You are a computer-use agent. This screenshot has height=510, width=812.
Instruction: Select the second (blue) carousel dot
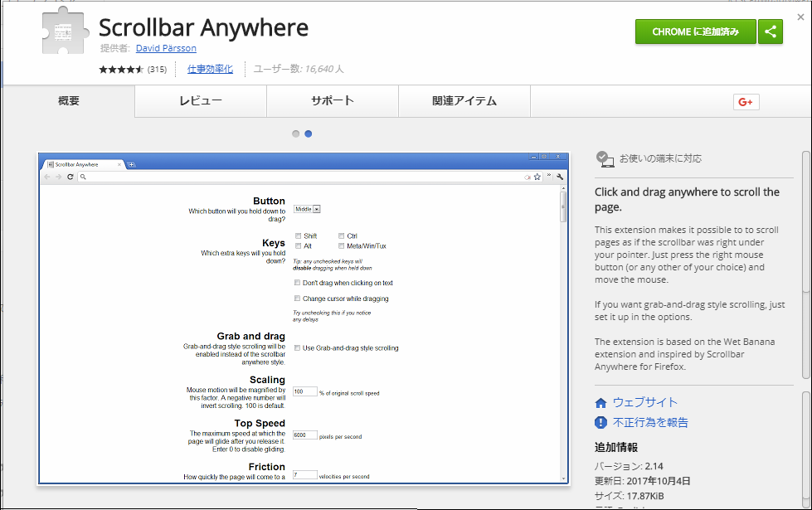308,134
